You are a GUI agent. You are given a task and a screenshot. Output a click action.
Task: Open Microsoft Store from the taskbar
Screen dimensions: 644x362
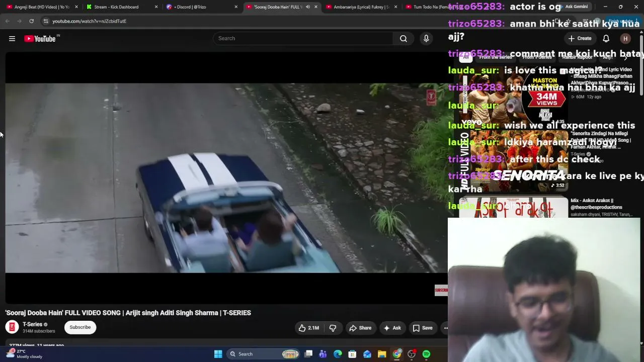[x=353, y=354]
